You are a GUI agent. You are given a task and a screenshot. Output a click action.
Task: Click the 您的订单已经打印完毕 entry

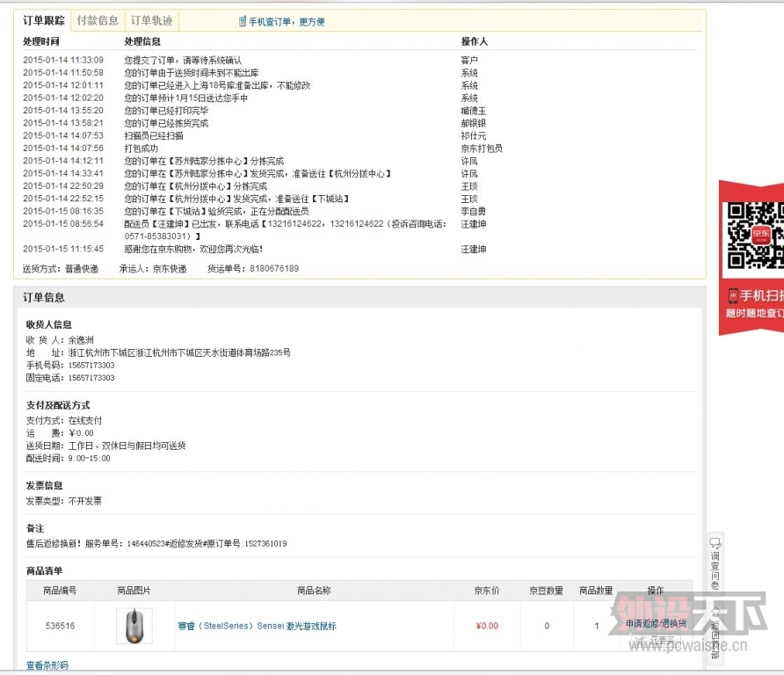[x=166, y=111]
